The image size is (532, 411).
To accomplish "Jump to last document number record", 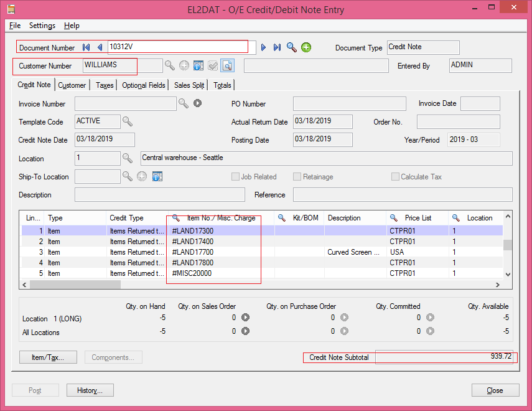I will [x=277, y=47].
